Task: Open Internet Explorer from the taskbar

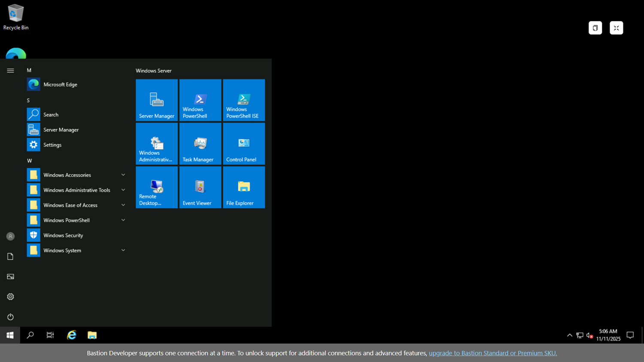Action: (x=72, y=335)
